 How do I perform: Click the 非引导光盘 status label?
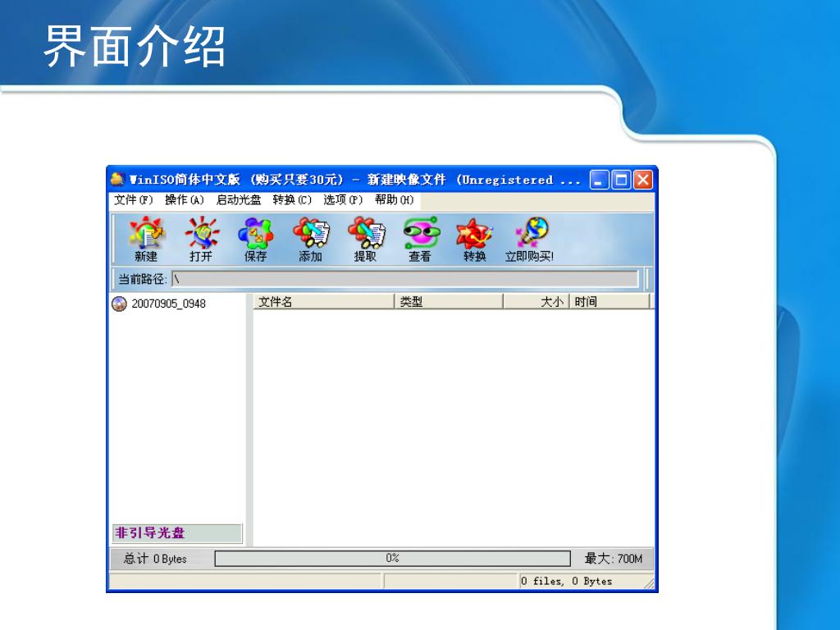tap(177, 533)
